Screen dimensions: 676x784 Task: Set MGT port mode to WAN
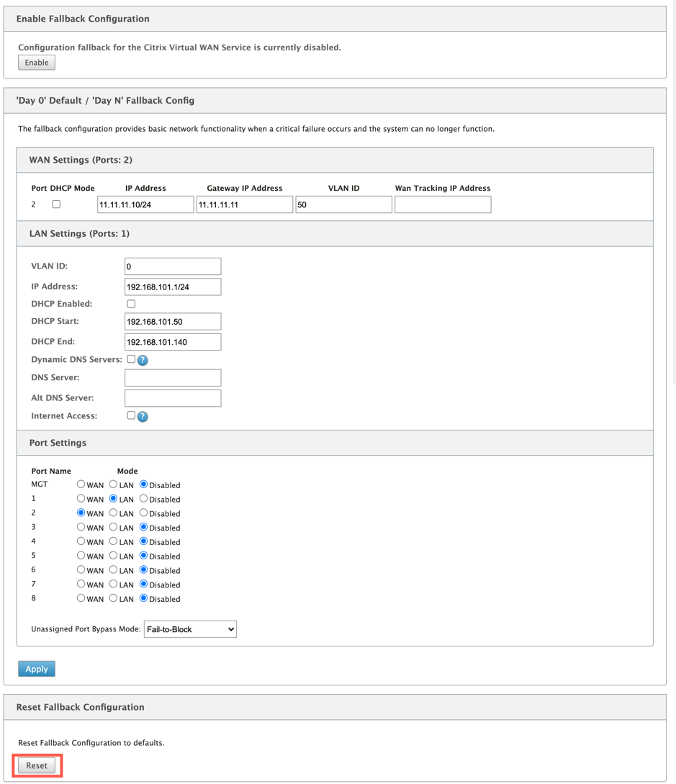pyautogui.click(x=81, y=484)
